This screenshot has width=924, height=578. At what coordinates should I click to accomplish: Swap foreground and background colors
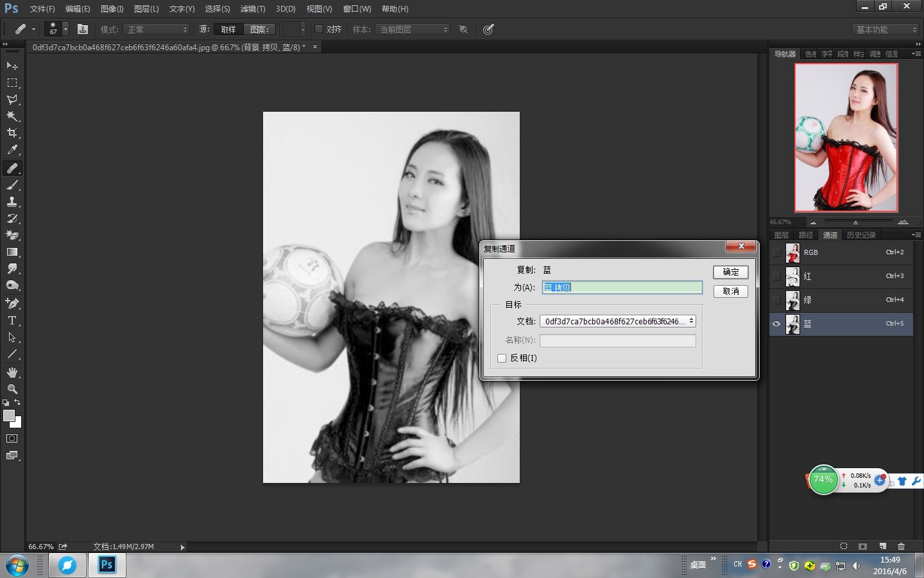[17, 402]
